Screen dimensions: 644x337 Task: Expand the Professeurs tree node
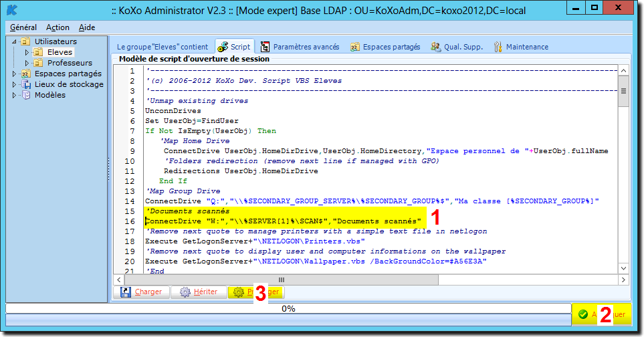27,63
